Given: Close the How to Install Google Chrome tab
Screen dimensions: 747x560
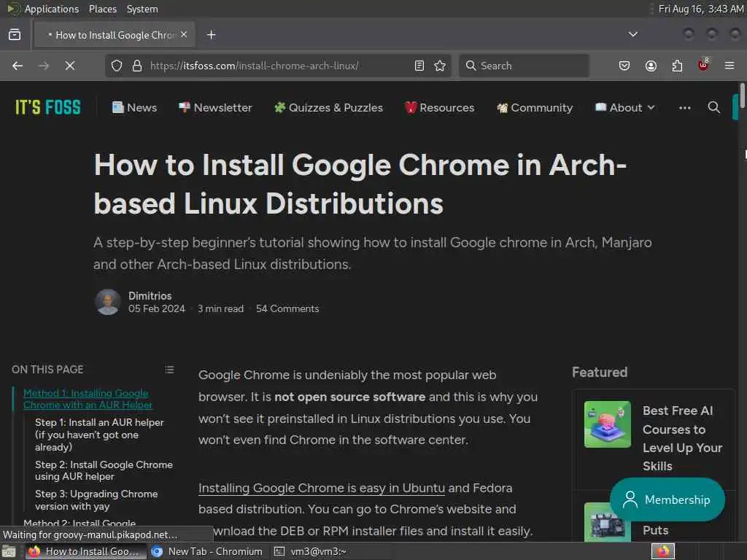Looking at the screenshot, I should click(x=184, y=35).
